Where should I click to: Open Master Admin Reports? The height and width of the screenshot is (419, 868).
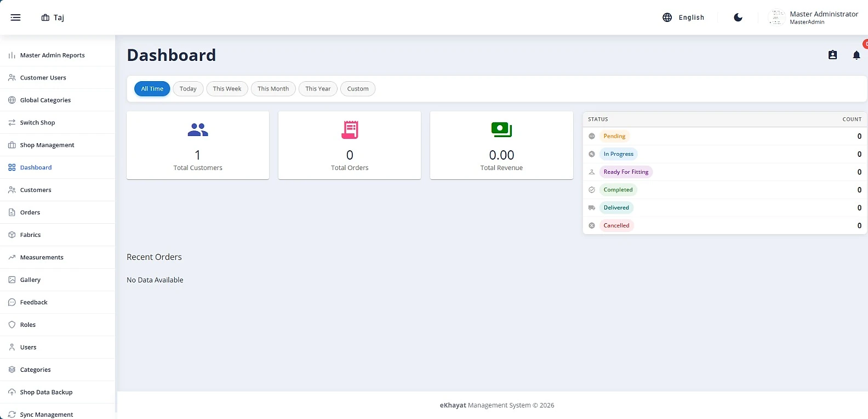click(x=58, y=55)
